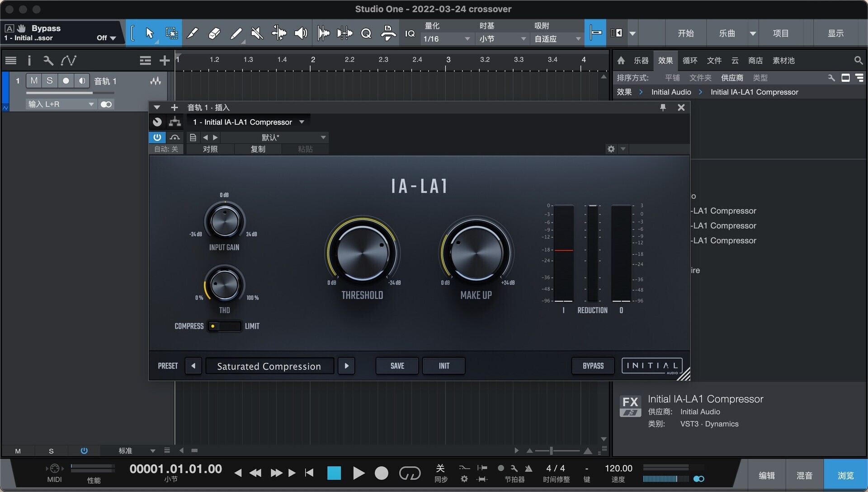Add insert with plus in plugin window
868x492 pixels.
click(175, 108)
